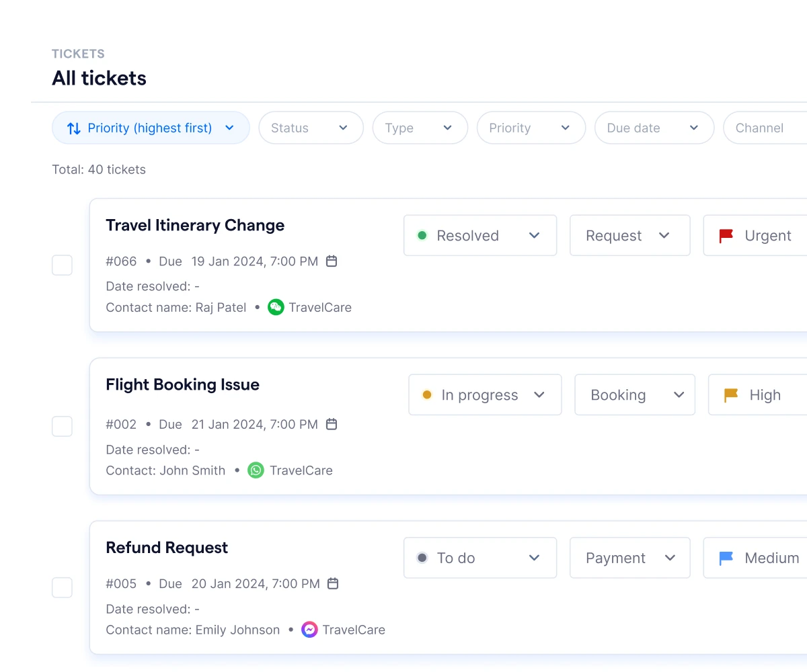Click ticket number #066
Image resolution: width=807 pixels, height=672 pixels.
(x=121, y=261)
